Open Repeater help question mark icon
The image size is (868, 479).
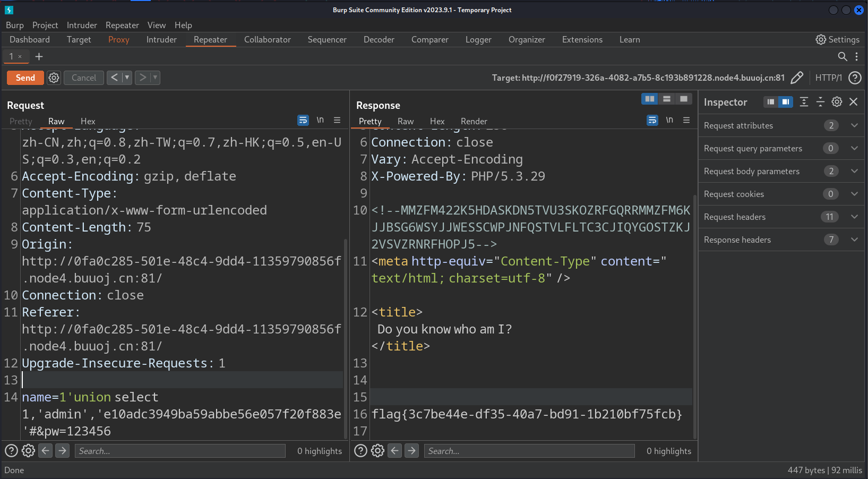click(855, 78)
